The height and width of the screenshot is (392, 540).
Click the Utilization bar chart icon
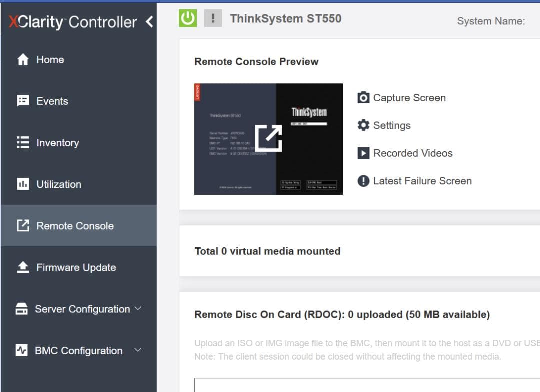point(23,184)
